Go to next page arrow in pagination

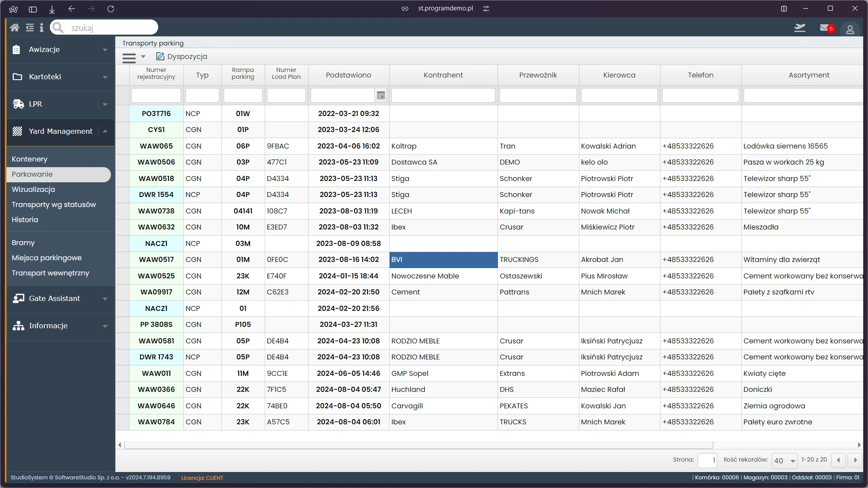tap(855, 460)
